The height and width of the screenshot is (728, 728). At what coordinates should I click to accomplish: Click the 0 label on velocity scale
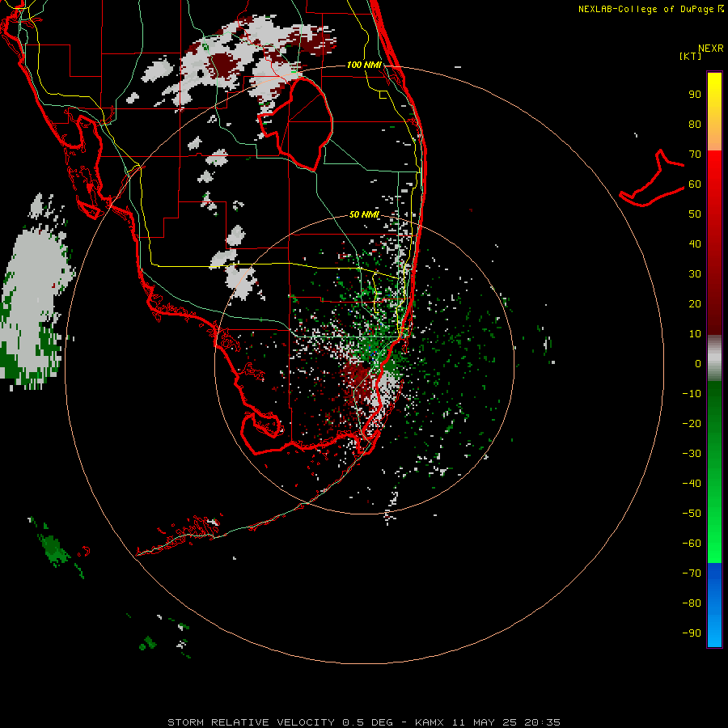click(x=698, y=364)
